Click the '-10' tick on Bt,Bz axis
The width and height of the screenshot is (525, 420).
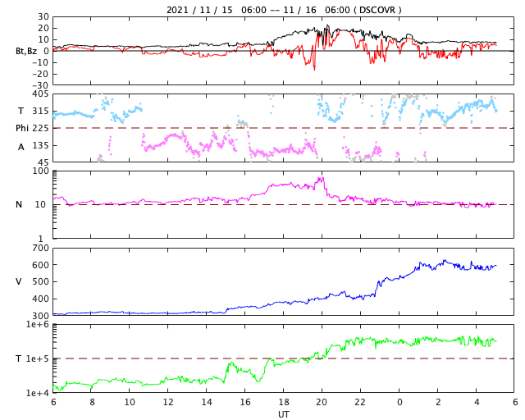[40, 62]
